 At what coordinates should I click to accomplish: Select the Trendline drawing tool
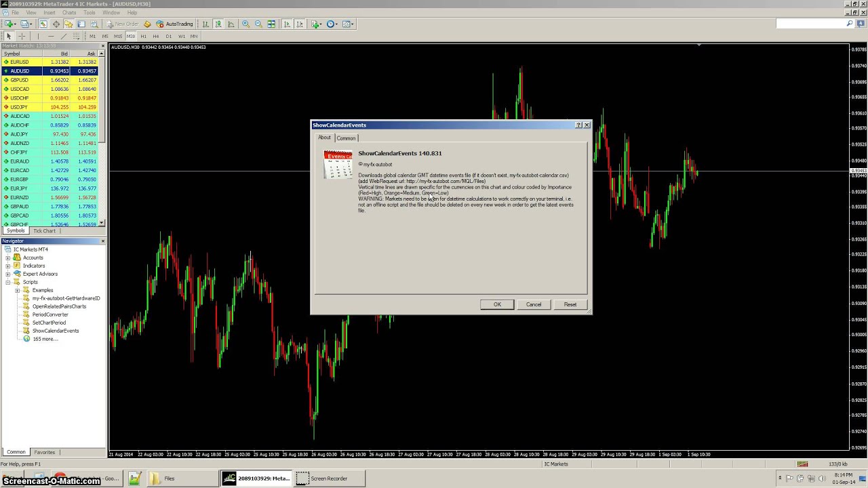64,36
